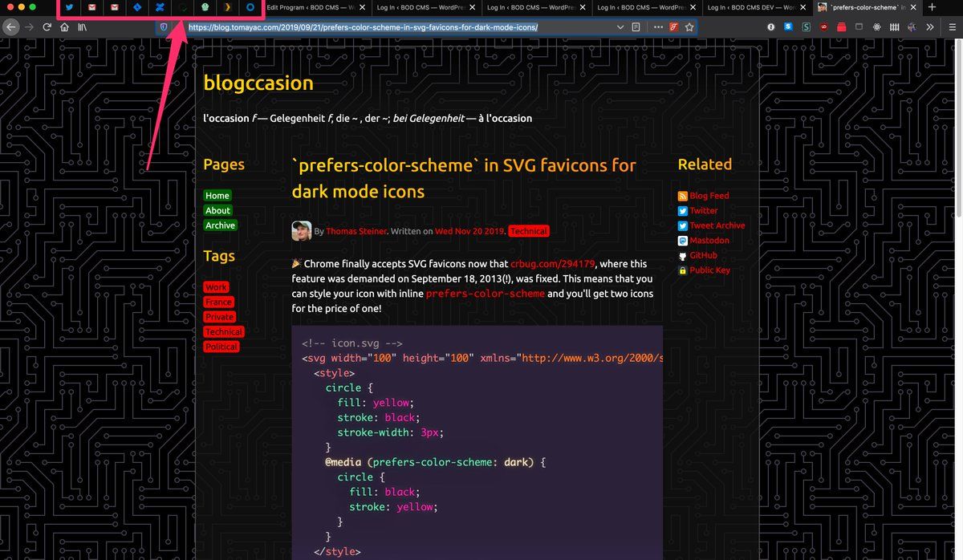The image size is (963, 560).
Task: Click the red box extension icon
Action: click(x=841, y=26)
